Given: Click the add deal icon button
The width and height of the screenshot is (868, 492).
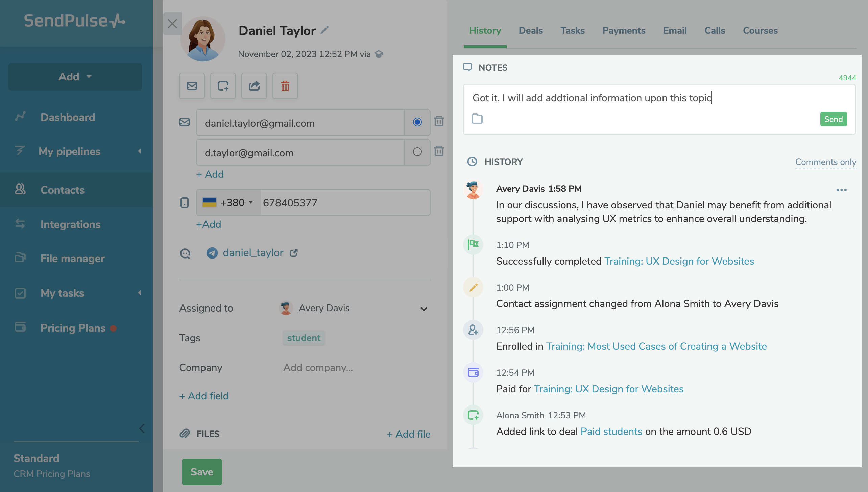Looking at the screenshot, I should point(223,86).
